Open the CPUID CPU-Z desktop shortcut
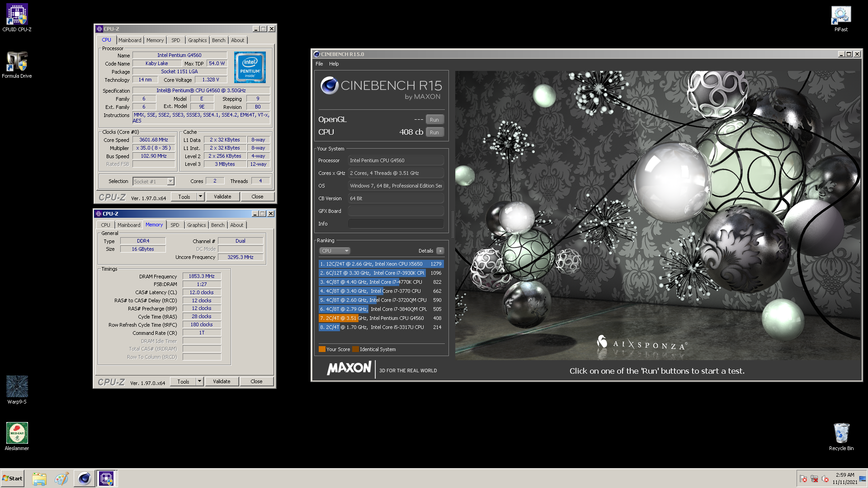 click(x=17, y=17)
